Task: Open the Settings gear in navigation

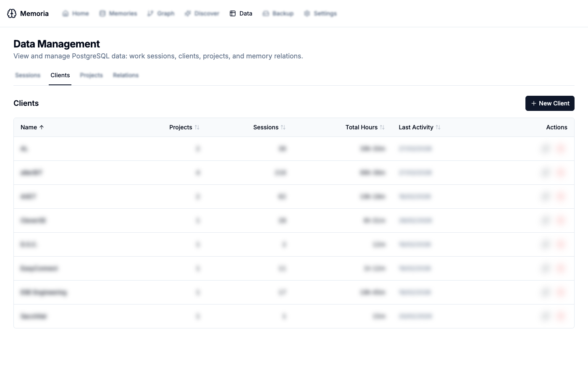Action: pyautogui.click(x=307, y=13)
